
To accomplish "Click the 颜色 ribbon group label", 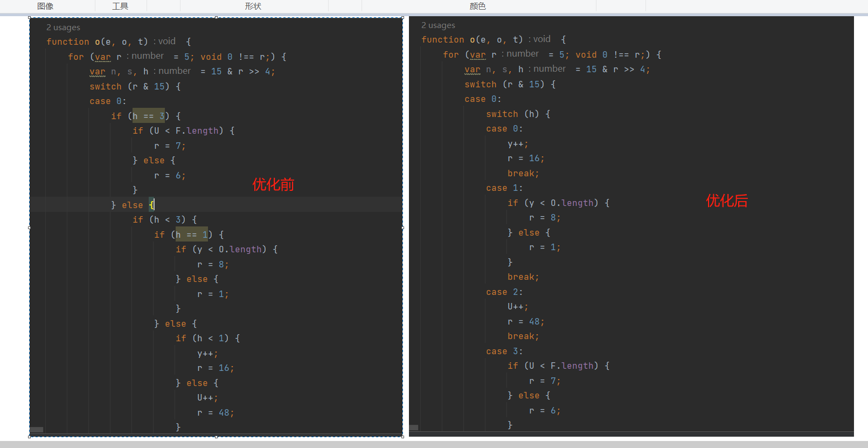I will (x=478, y=6).
